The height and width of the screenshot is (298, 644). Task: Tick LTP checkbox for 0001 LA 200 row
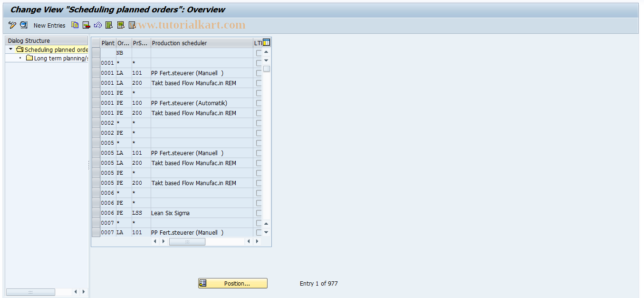(259, 83)
